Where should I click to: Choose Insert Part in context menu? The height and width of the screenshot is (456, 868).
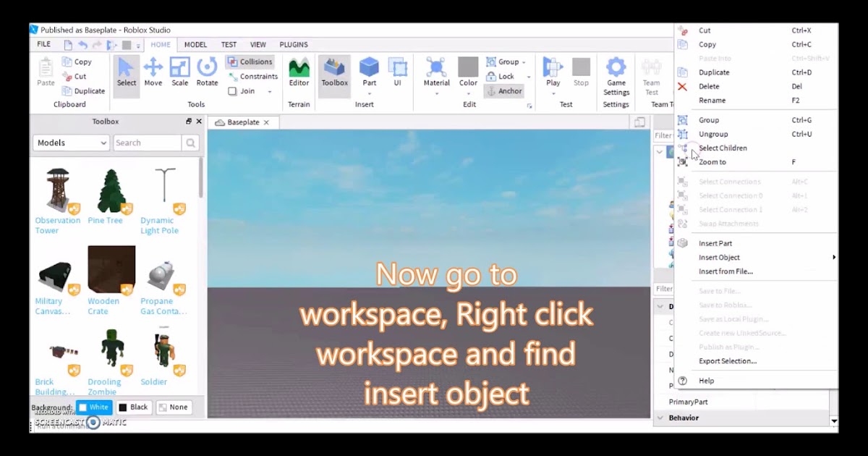(756, 243)
